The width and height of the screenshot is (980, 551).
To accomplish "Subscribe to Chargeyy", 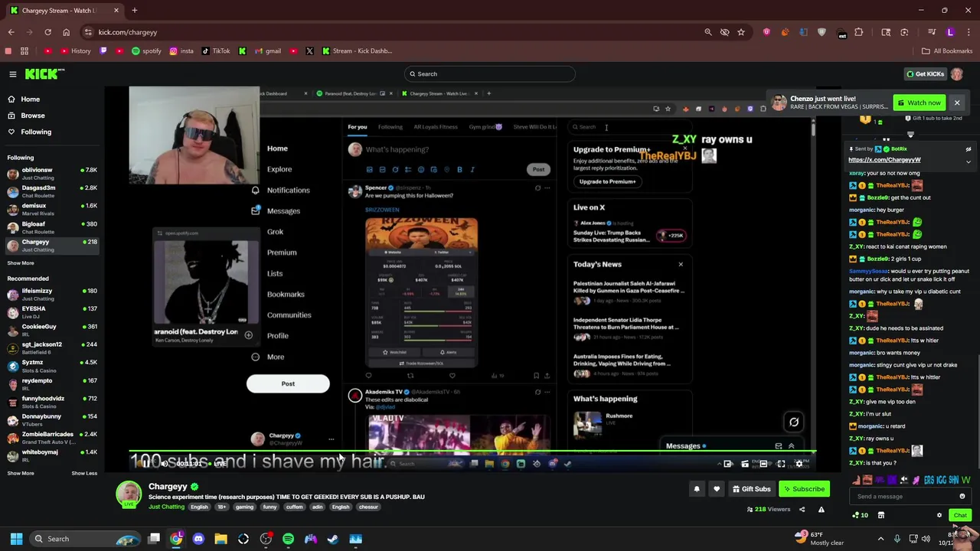I will coord(804,489).
